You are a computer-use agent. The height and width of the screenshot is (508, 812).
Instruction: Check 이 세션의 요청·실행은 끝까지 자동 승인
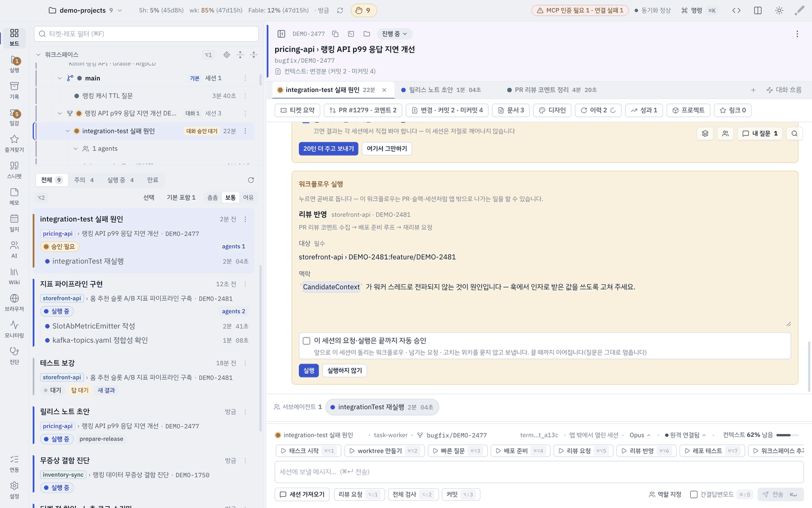(306, 341)
